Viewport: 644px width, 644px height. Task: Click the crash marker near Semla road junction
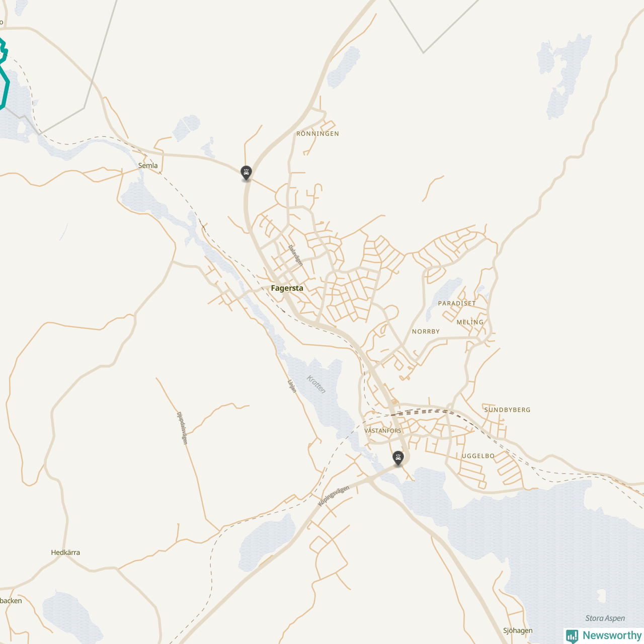coord(246,173)
